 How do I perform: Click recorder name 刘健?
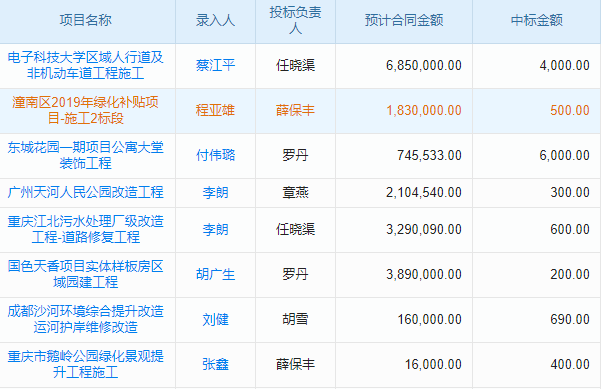[x=215, y=319]
